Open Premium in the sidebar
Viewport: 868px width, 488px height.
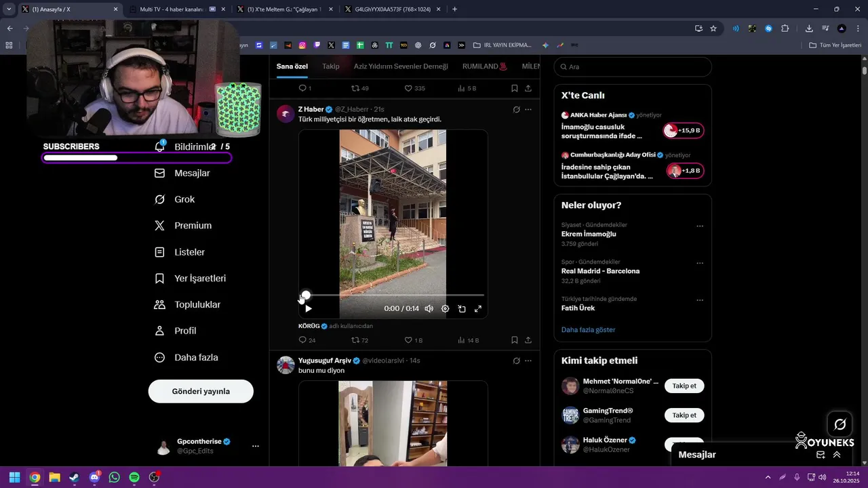click(184, 226)
